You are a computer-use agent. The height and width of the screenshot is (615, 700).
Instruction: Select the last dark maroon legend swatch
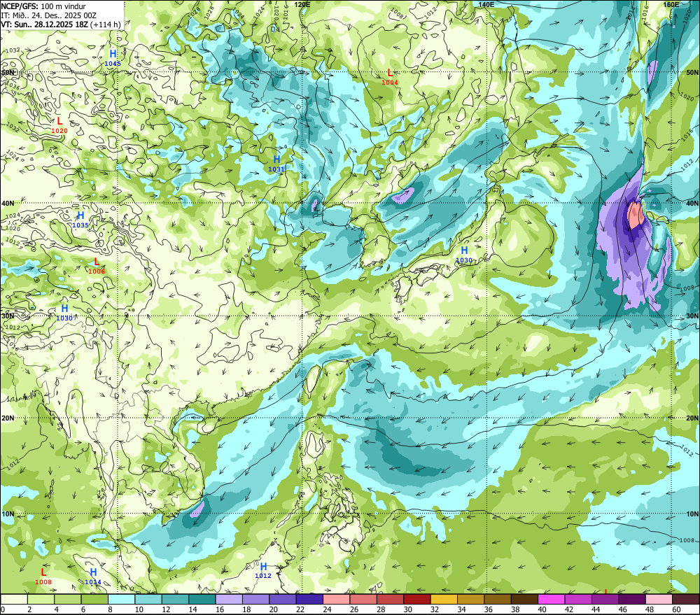[686, 599]
